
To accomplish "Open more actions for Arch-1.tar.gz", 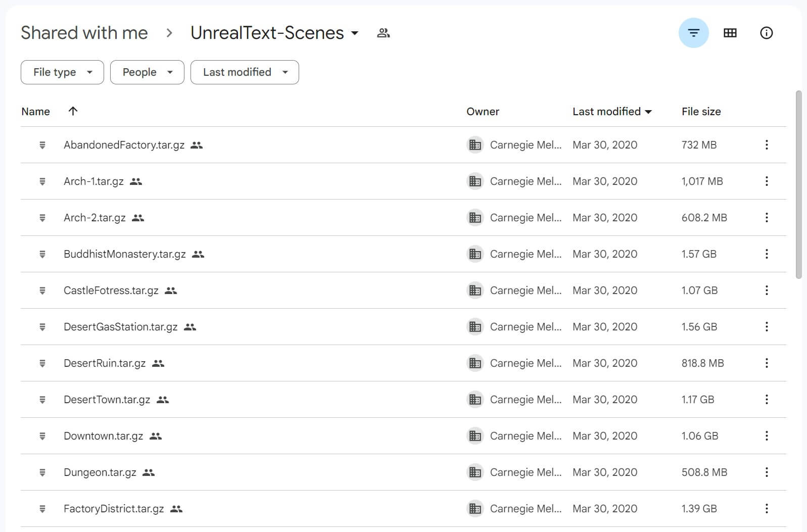I will click(x=767, y=181).
